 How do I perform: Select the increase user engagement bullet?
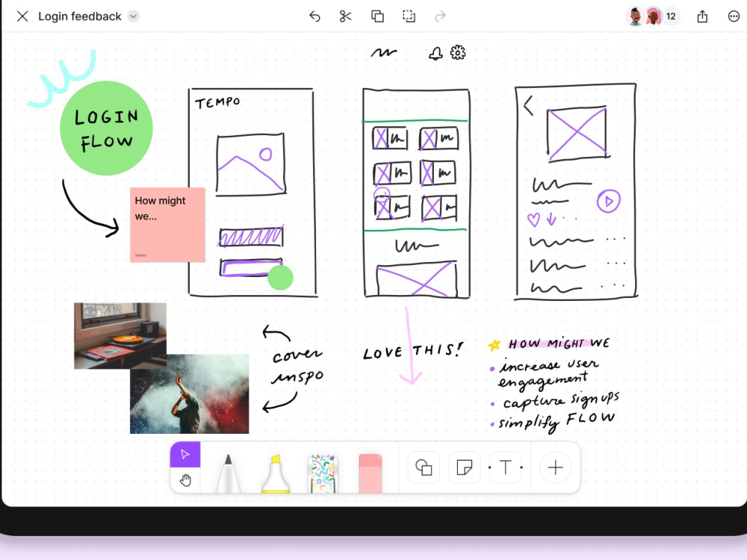[x=548, y=373]
